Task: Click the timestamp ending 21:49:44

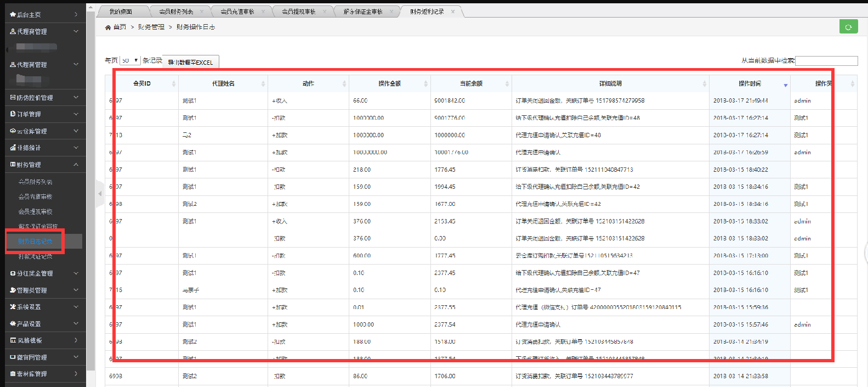Action: [740, 101]
